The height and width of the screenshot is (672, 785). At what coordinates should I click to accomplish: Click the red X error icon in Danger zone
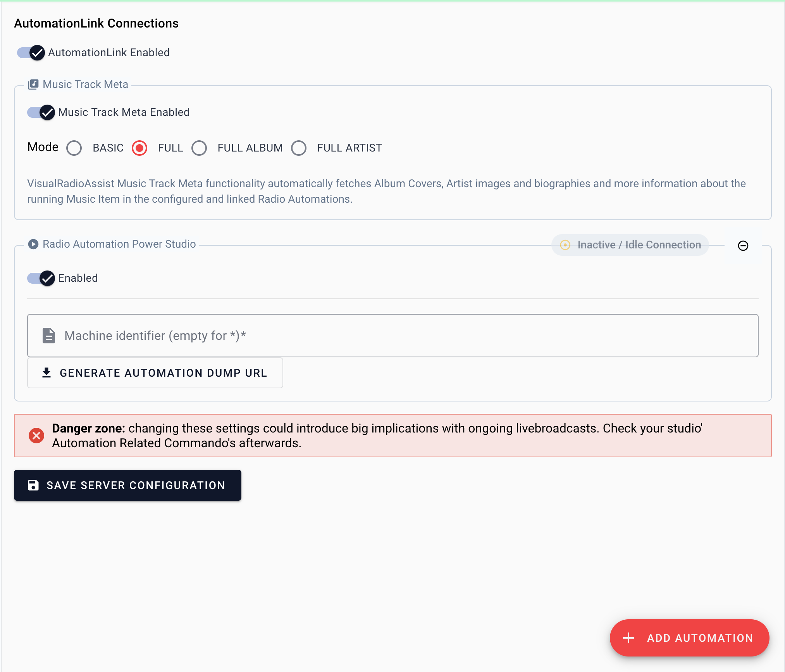(36, 436)
